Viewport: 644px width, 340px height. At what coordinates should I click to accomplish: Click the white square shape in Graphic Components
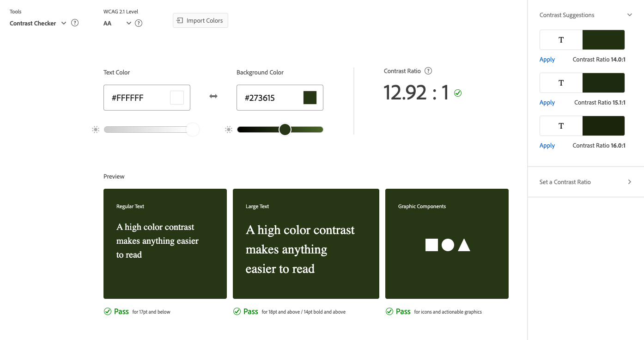pos(431,245)
